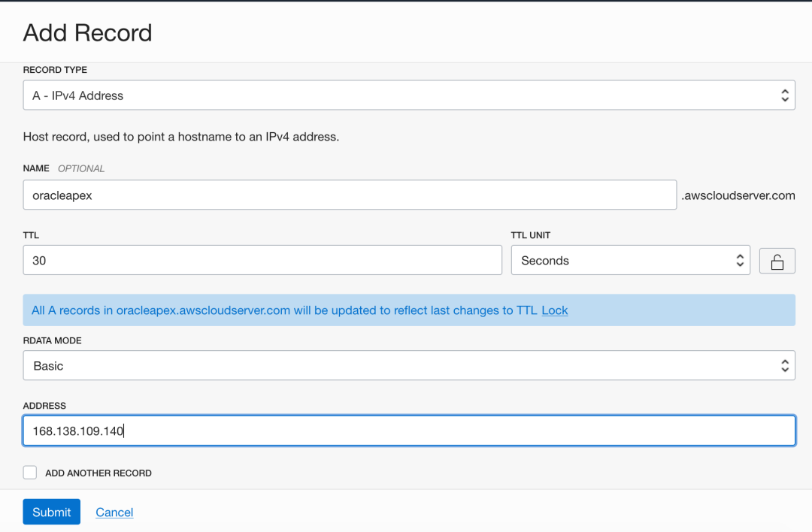The height and width of the screenshot is (532, 812).
Task: Enable the Add Another Record checkbox
Action: 30,473
